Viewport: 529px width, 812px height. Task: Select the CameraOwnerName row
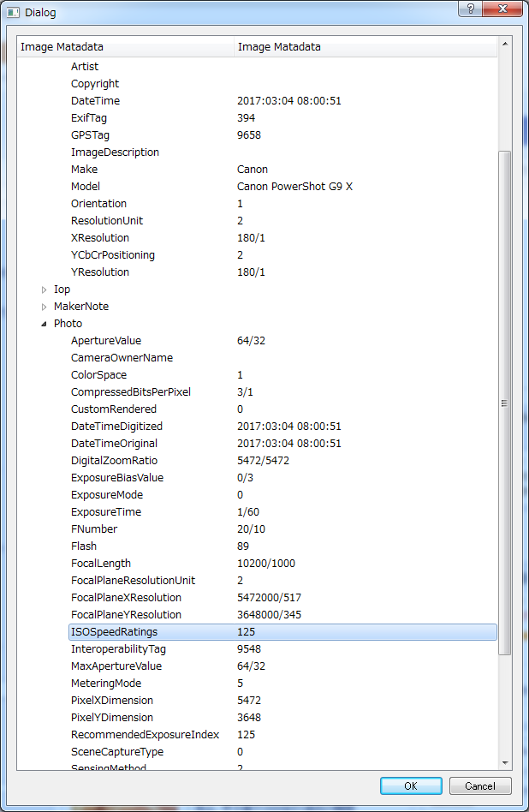[x=282, y=357]
